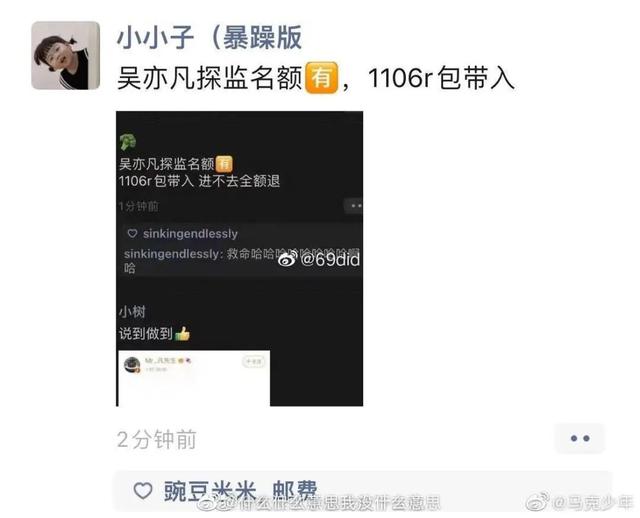Open 小树's name in the inner screenshot
This screenshot has height=518, width=640.
tap(132, 312)
